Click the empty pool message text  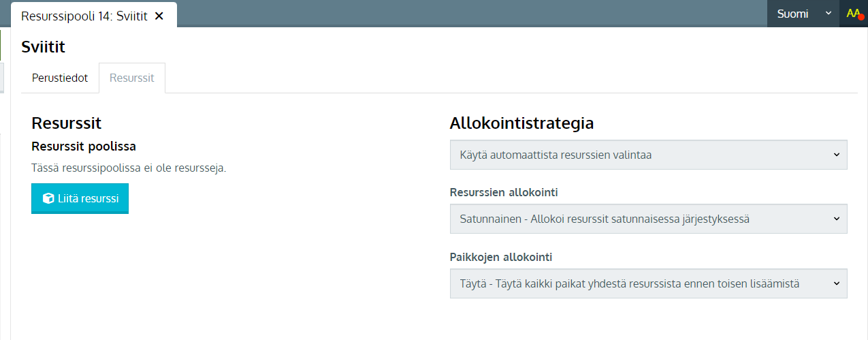[129, 167]
